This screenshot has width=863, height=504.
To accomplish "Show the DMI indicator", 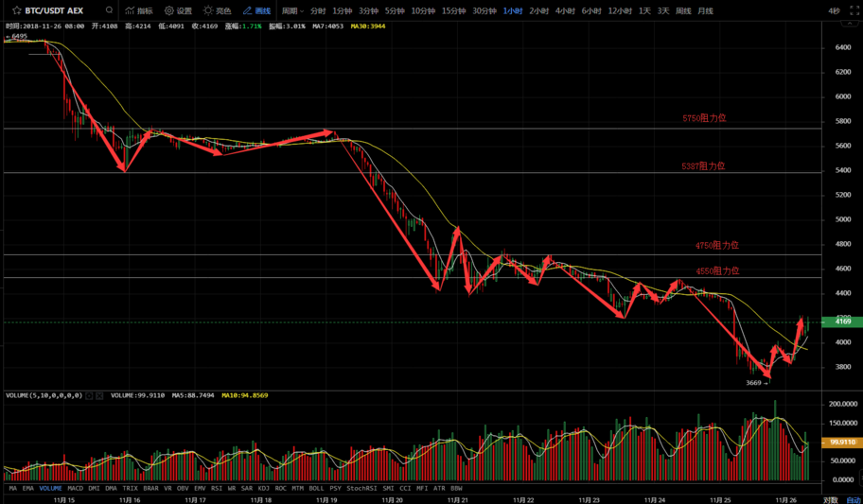I will pyautogui.click(x=94, y=488).
